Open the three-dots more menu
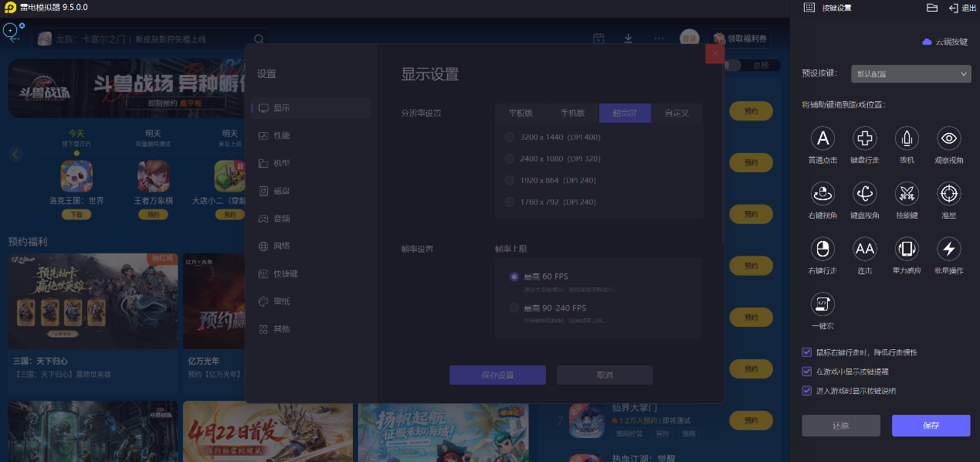Screen dimensions: 980x462 pos(659,39)
